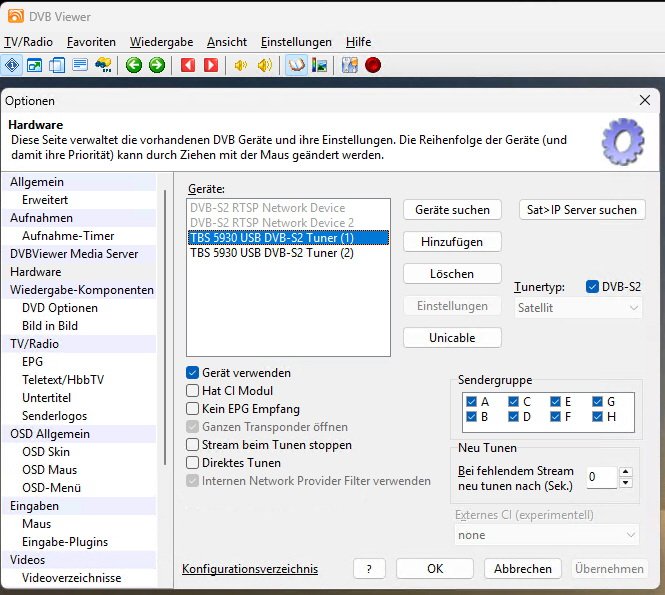
Task: Click the 'Geräte suchen' button
Action: click(452, 210)
